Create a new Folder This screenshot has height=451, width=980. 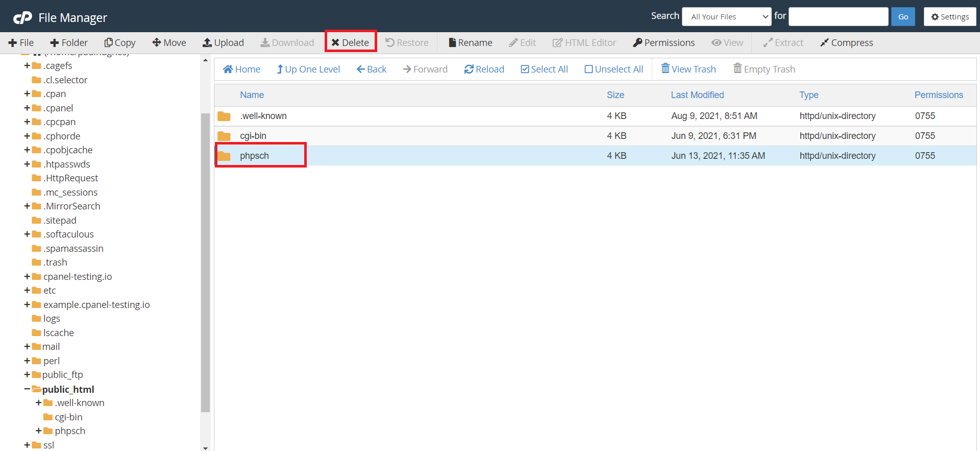pyautogui.click(x=69, y=43)
